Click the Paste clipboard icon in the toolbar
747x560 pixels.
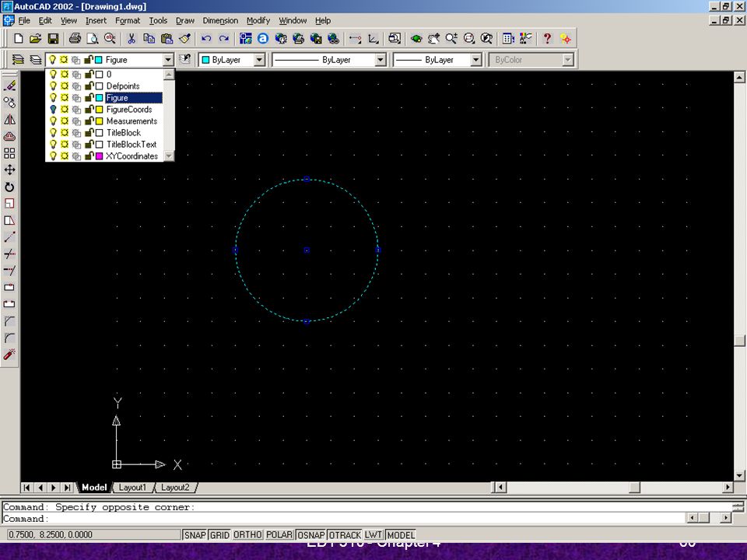click(167, 39)
